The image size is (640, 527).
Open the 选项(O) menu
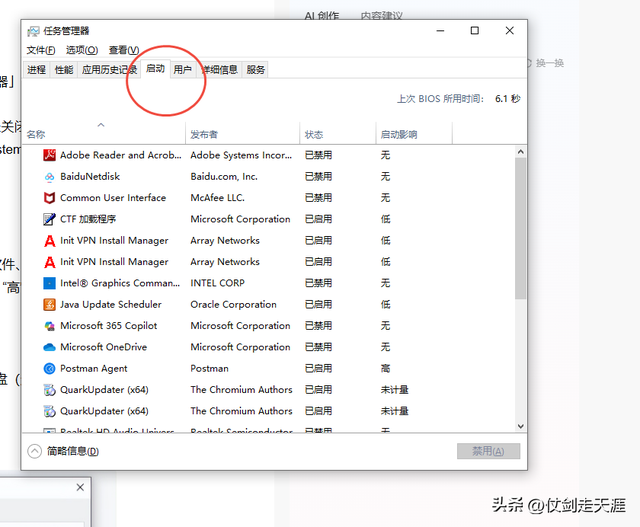pyautogui.click(x=82, y=50)
